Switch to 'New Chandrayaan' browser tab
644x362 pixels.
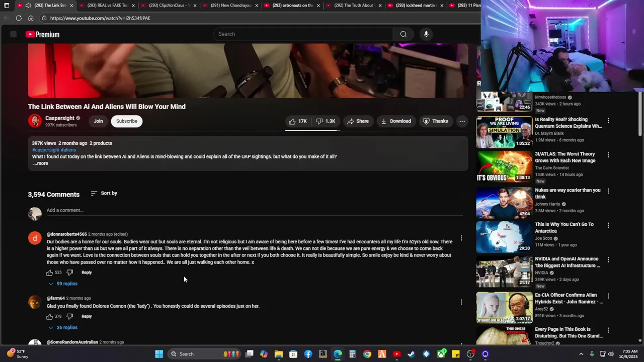click(231, 6)
